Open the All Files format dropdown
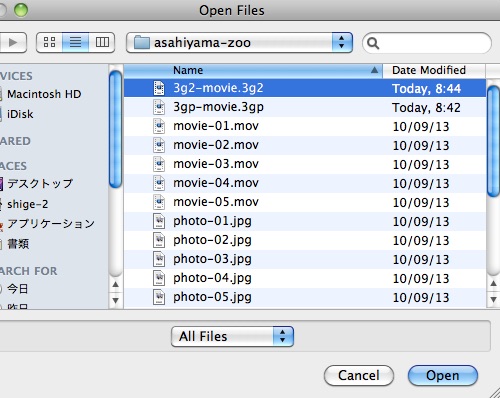Viewport: 500px width, 398px height. 232,336
